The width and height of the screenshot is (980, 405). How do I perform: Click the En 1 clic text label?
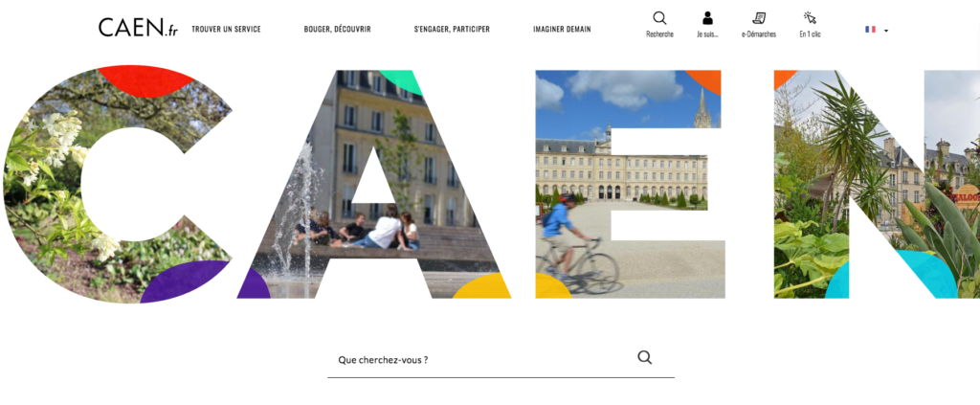(x=810, y=34)
